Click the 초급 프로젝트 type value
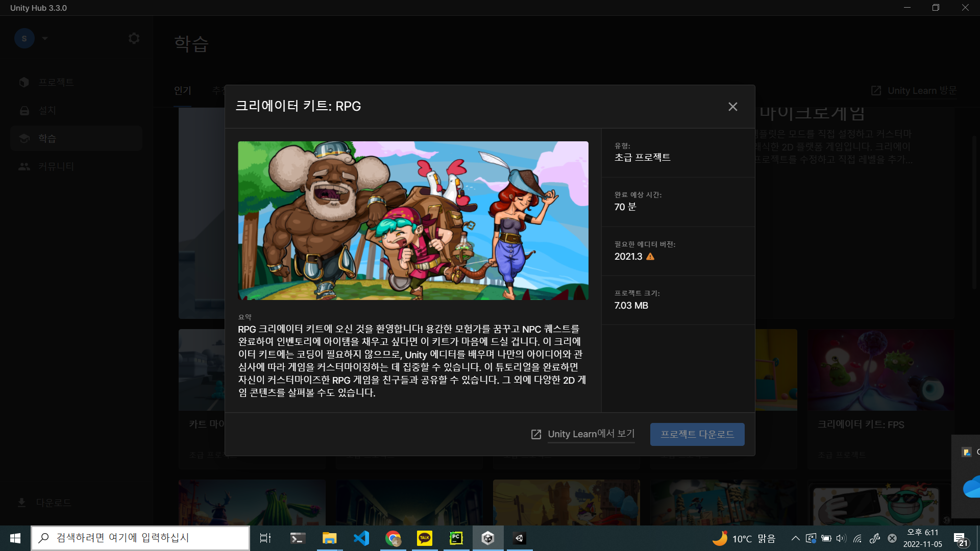 click(x=642, y=158)
